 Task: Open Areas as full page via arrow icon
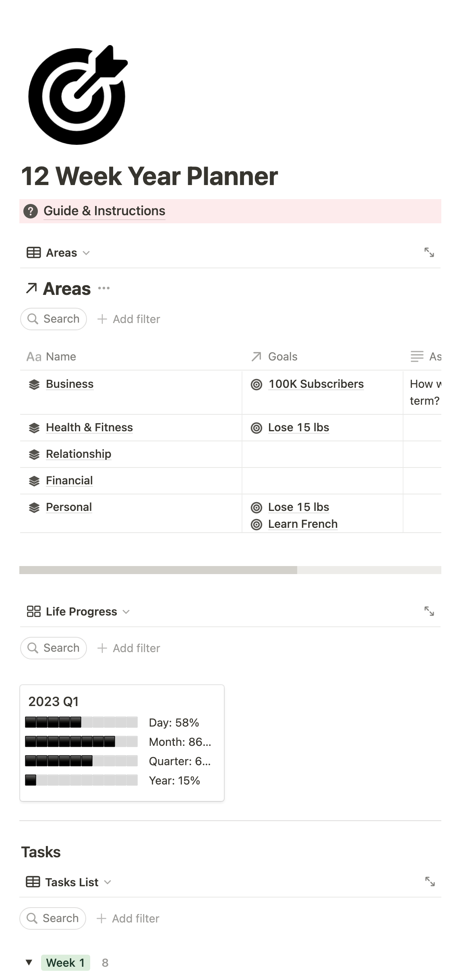pos(31,288)
